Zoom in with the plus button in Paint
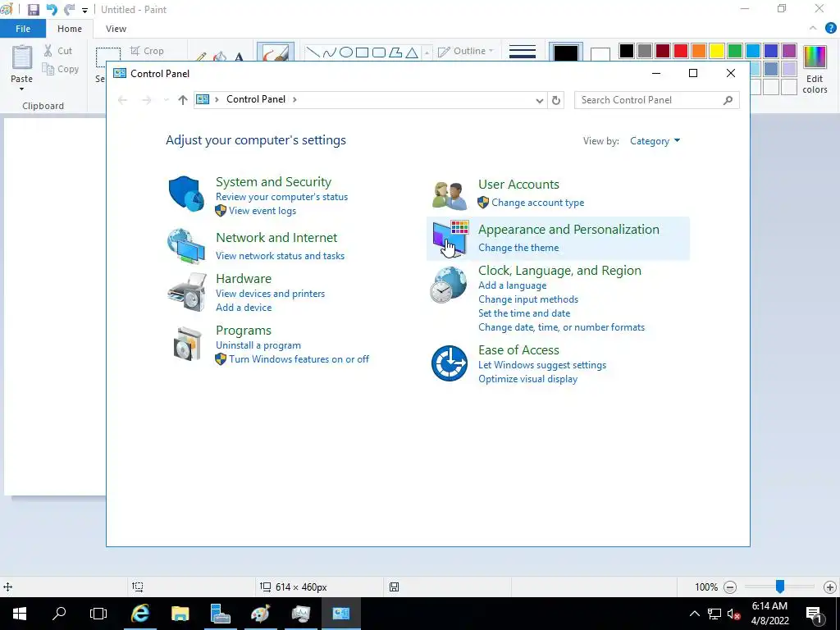840x630 pixels. click(830, 587)
